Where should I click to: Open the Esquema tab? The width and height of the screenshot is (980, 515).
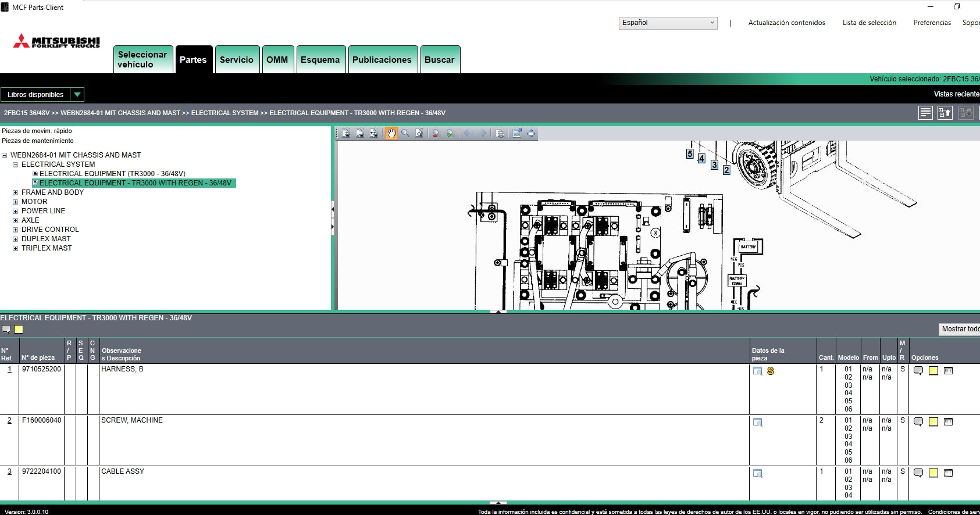click(x=320, y=59)
